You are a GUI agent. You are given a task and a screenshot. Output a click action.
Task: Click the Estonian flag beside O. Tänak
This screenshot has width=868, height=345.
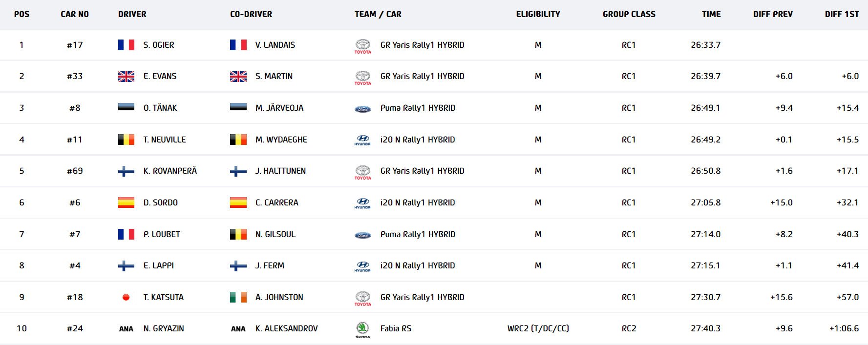126,107
